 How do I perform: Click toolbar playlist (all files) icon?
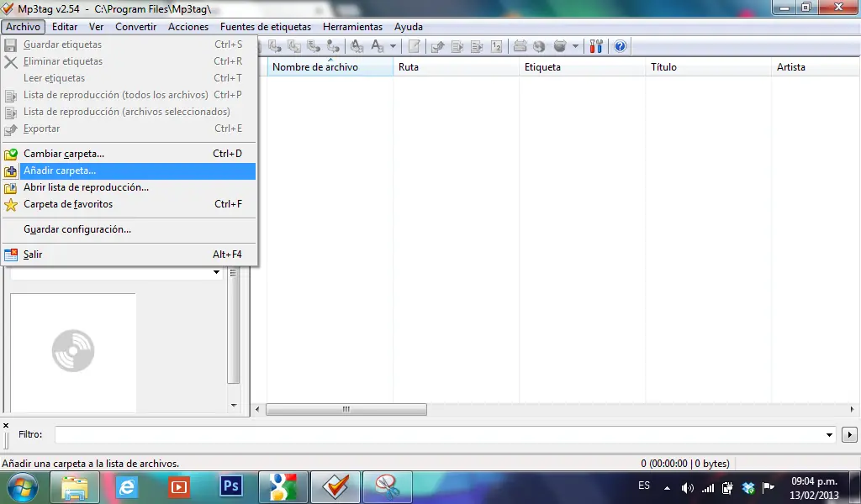click(457, 46)
